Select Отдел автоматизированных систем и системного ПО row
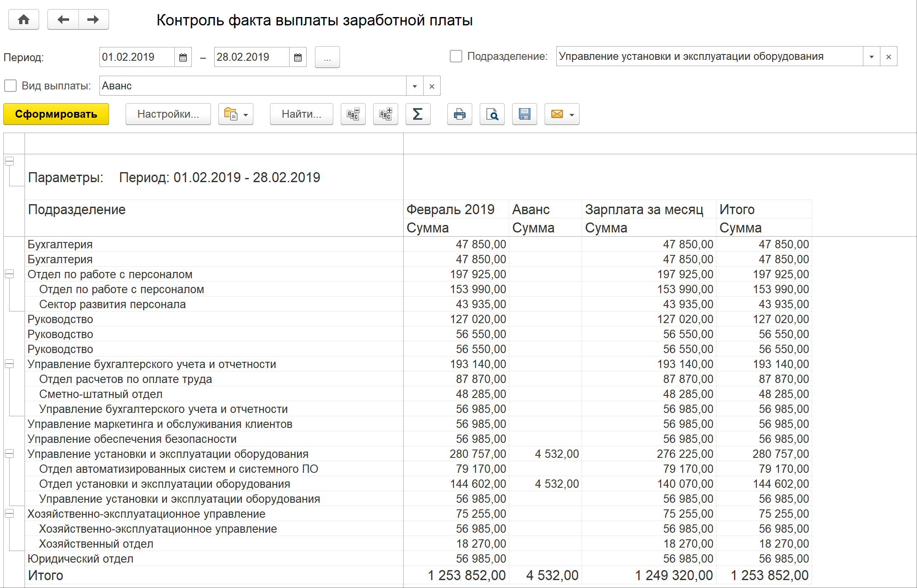The image size is (917, 588). (418, 469)
